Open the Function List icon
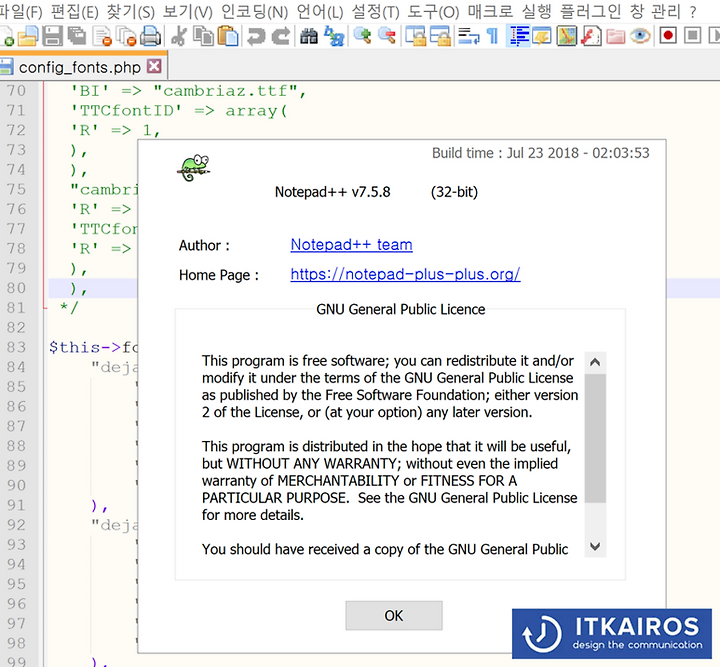720x667 pixels. 591,36
